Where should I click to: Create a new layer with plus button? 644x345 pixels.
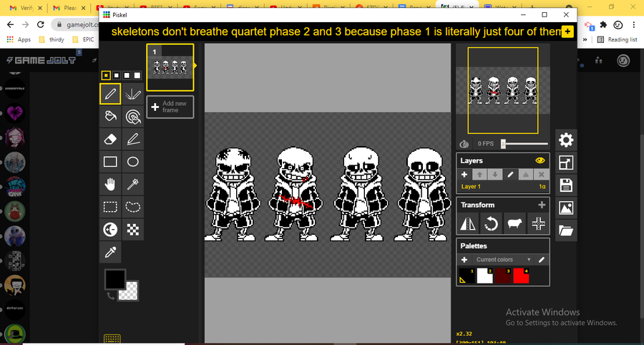464,175
